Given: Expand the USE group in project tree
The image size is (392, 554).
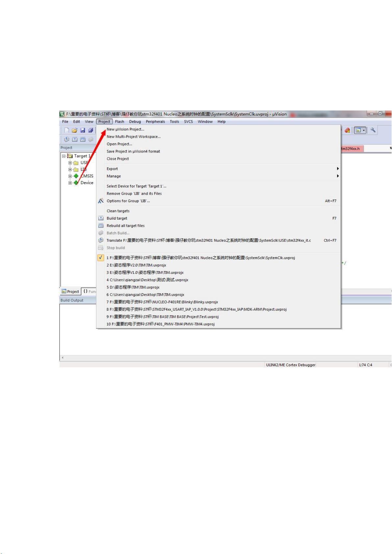Looking at the screenshot, I should [x=70, y=163].
